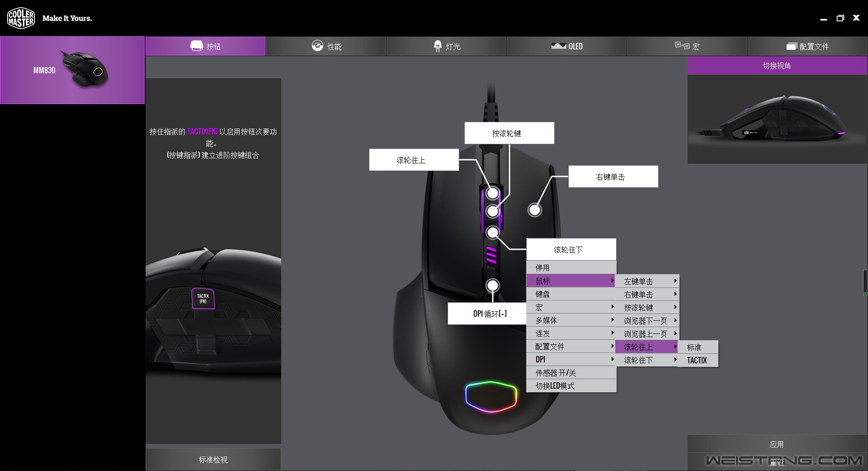
Task: Click the 标准检视 (Standard view) button
Action: [x=213, y=459]
